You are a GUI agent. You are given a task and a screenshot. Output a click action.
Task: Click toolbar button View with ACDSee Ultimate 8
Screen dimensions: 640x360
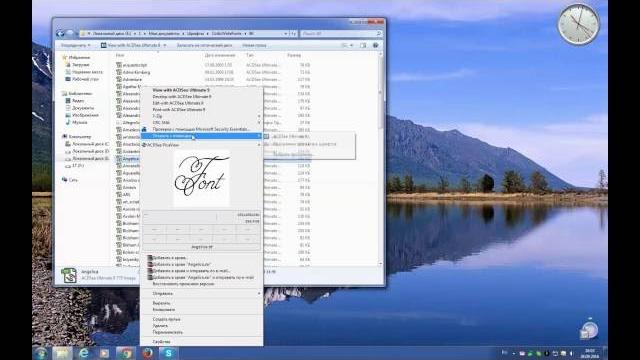(x=131, y=45)
